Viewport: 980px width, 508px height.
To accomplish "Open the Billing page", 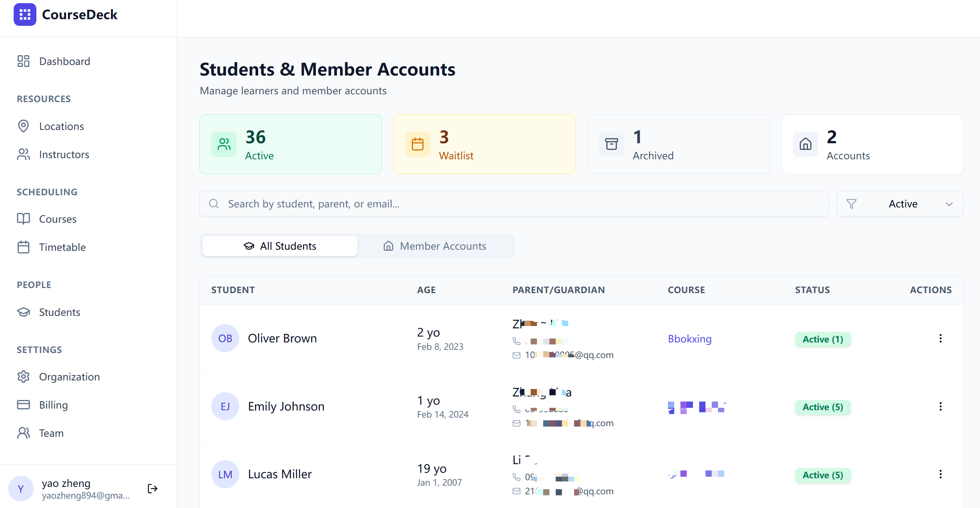I will 53,405.
